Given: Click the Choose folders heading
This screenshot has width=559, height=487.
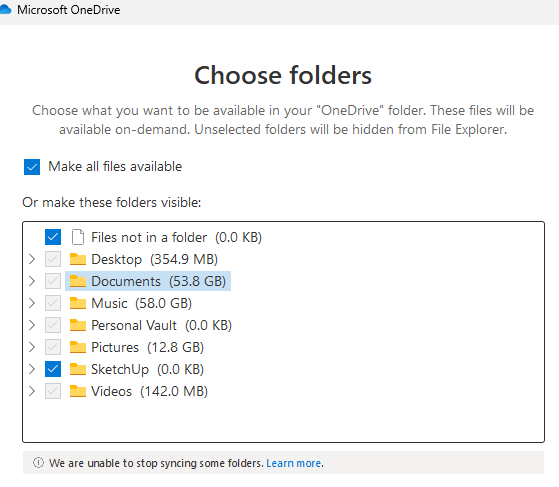Looking at the screenshot, I should pyautogui.click(x=283, y=76).
